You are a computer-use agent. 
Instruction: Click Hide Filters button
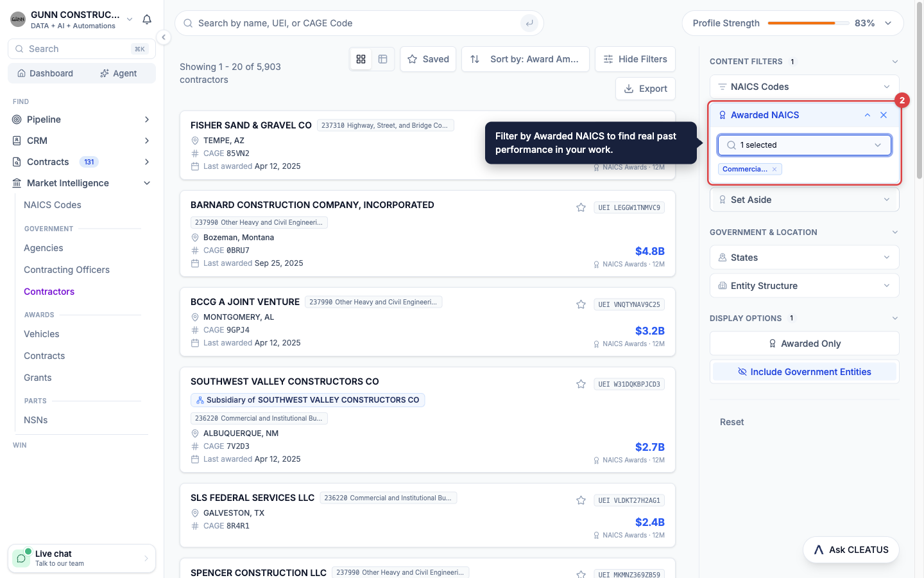(x=635, y=59)
